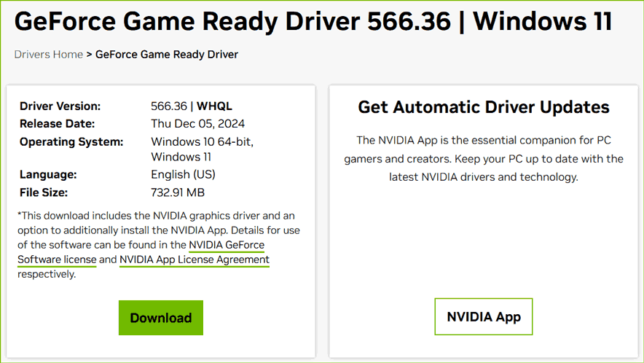Click the Driver Version label
644x363 pixels.
coord(60,106)
